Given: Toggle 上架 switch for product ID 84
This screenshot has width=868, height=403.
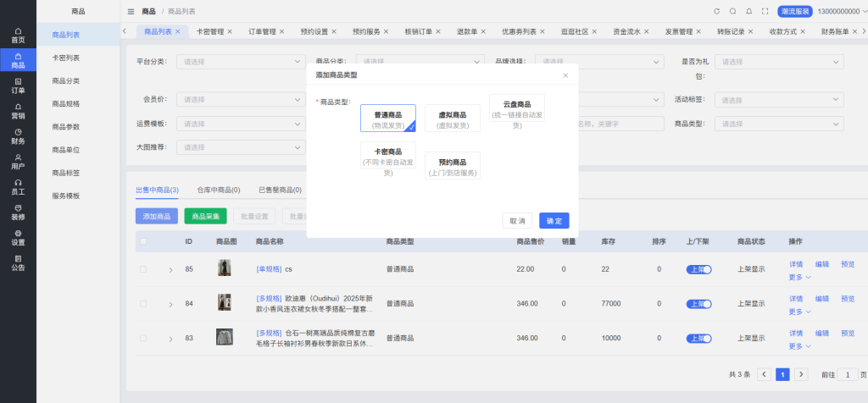Looking at the screenshot, I should click(x=699, y=303).
